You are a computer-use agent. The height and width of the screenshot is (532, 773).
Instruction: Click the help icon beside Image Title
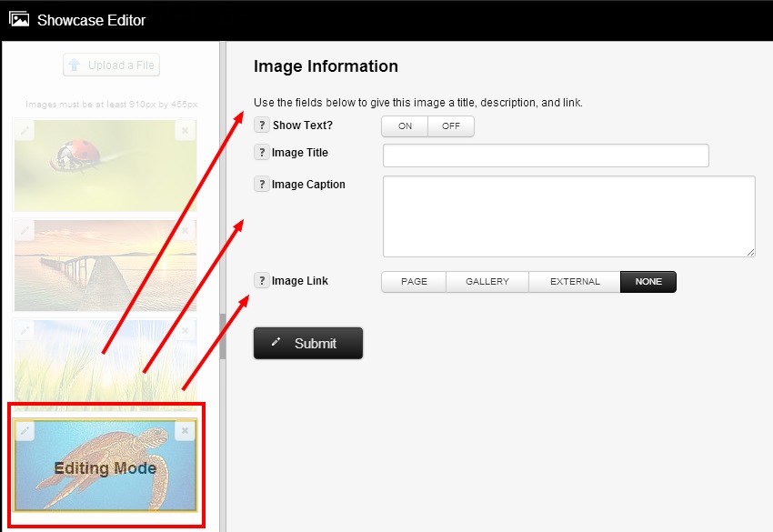[262, 153]
